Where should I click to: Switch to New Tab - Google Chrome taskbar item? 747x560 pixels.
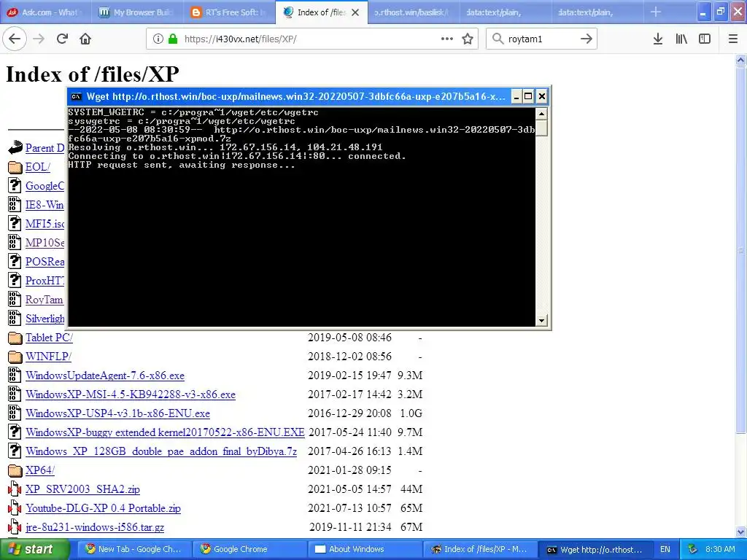click(x=133, y=550)
